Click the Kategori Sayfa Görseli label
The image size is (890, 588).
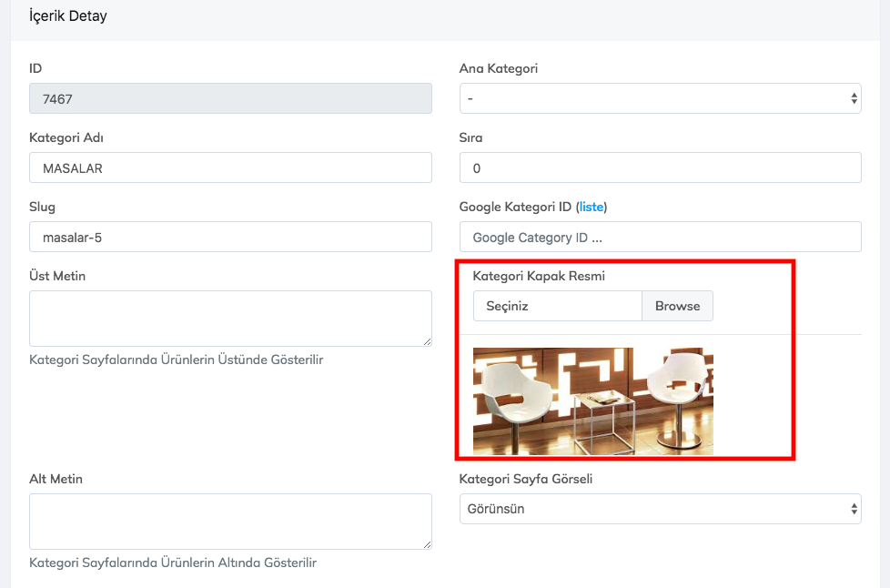point(525,479)
